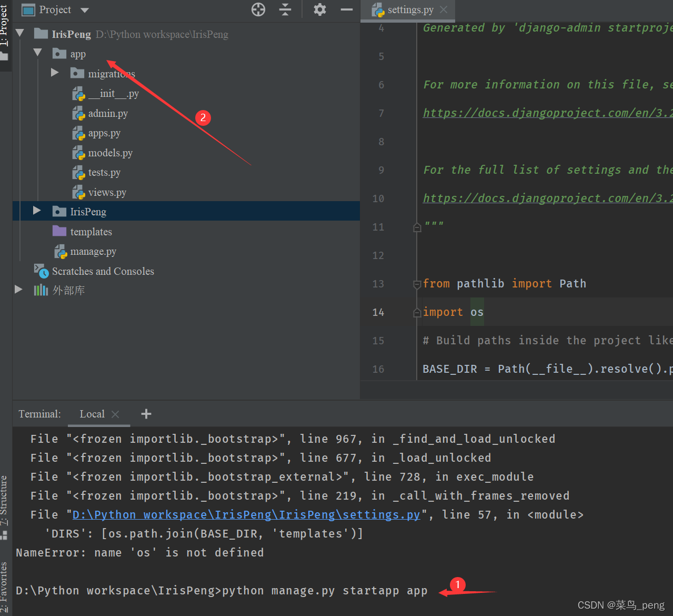Open models.py file
The image size is (673, 616).
pos(111,153)
